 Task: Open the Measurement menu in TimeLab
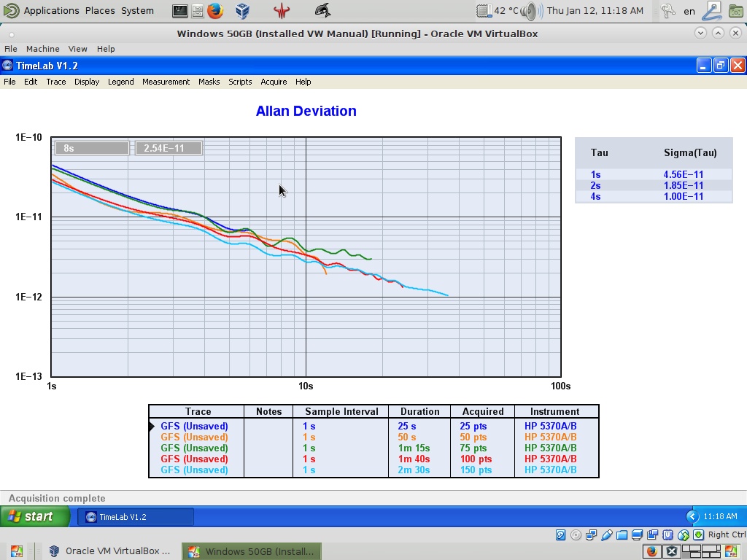(166, 82)
